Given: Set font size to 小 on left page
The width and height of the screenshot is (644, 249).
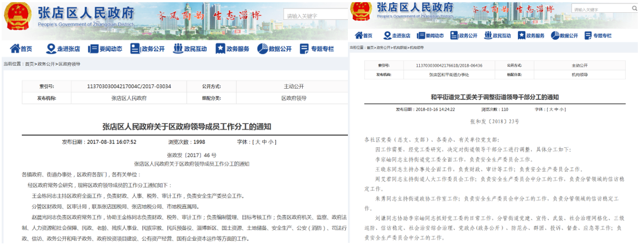Looking at the screenshot, I should (271, 142).
